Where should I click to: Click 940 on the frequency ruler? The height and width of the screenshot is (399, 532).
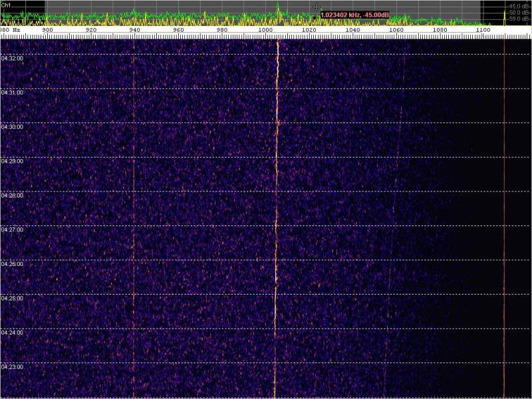[x=134, y=30]
